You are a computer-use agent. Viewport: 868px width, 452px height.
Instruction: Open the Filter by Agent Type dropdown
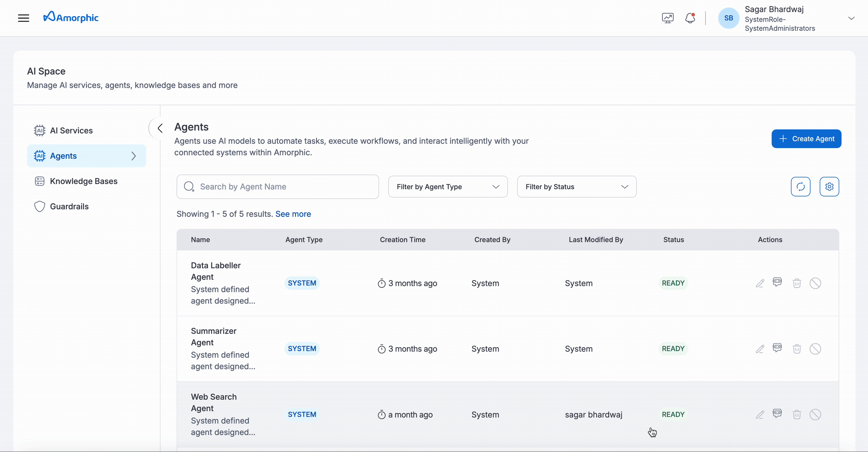click(448, 187)
